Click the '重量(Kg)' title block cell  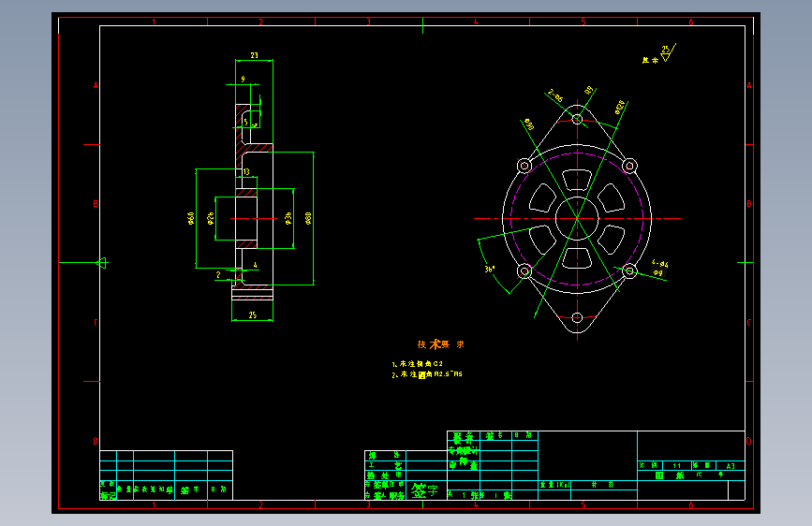coord(554,485)
